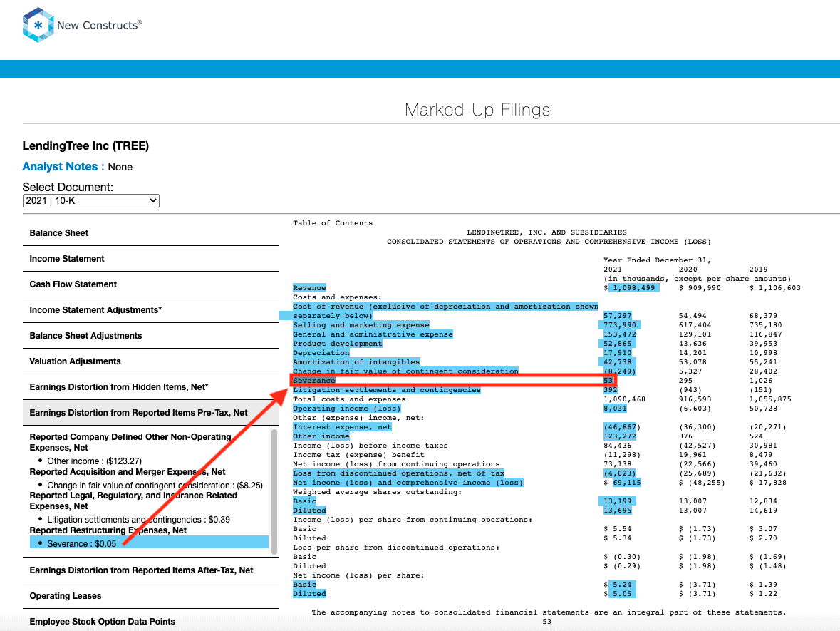Collapse Earnings Distortion from Reported Items Pre-Tax, Net
The image size is (840, 631).
pos(151,413)
